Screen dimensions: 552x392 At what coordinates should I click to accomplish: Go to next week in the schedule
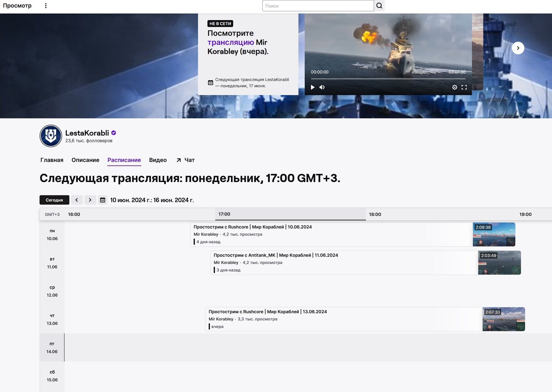pyautogui.click(x=90, y=200)
